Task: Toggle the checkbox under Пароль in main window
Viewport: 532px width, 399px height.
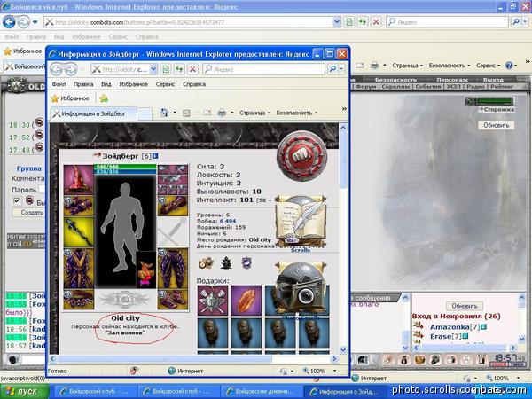Action: (x=16, y=201)
